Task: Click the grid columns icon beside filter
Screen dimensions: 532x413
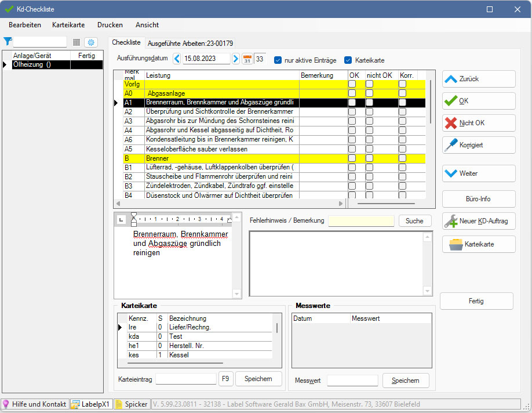Action: (x=76, y=42)
